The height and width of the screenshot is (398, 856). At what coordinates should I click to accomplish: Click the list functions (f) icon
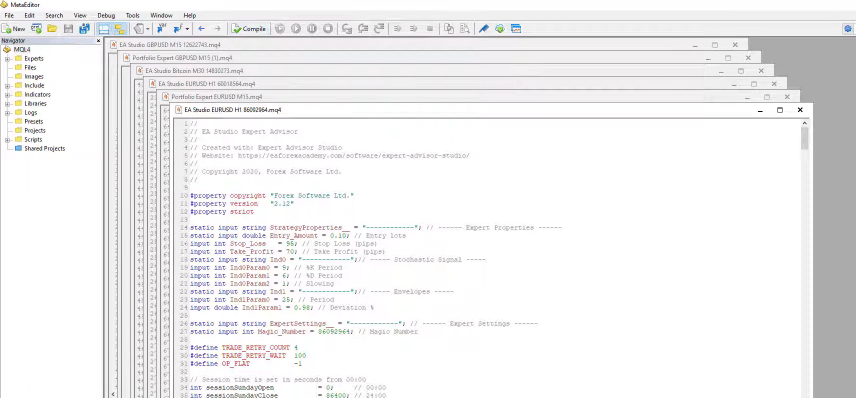pyautogui.click(x=178, y=29)
